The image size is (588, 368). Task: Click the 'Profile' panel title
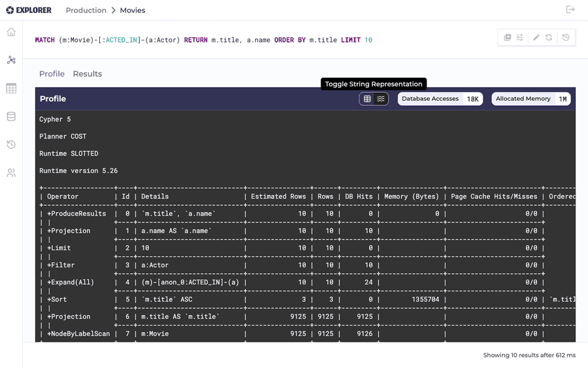coord(53,99)
